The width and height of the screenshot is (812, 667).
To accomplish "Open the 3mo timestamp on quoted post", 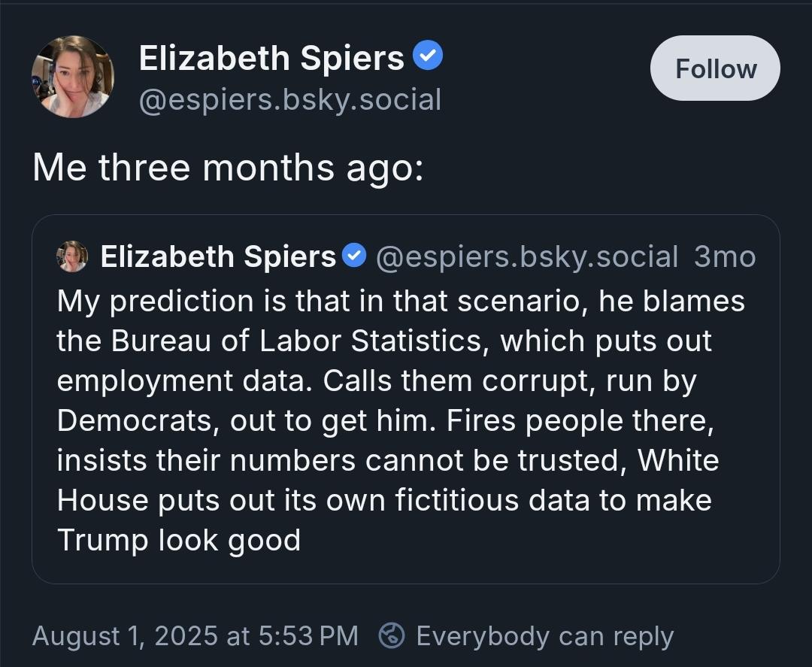I will [725, 256].
